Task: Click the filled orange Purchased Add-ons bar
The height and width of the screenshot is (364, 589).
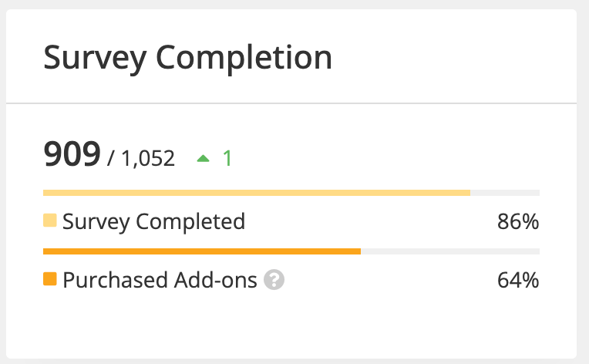Action: coord(201,251)
